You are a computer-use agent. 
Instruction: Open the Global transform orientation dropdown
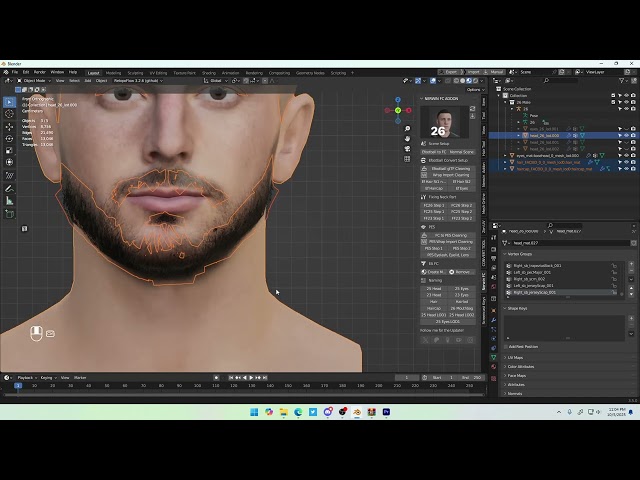tap(216, 81)
